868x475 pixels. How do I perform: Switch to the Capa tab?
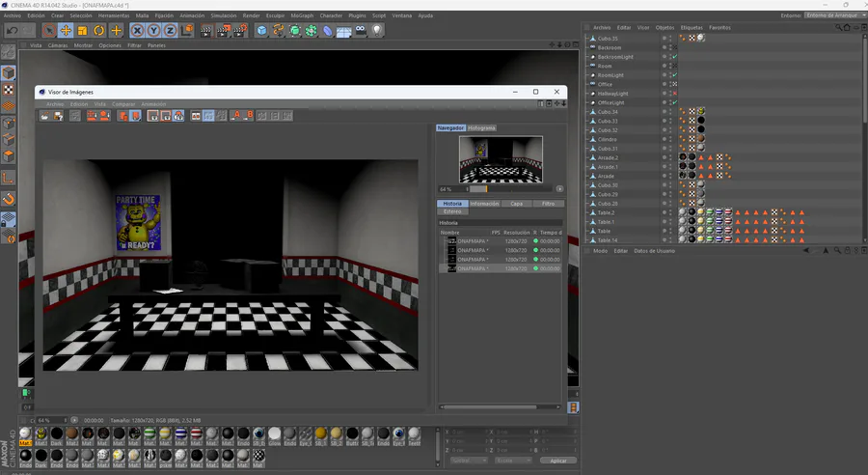(x=517, y=204)
